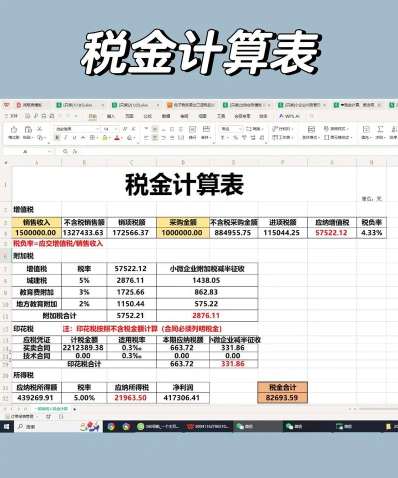Viewport: 398px width, 478px height.
Task: Click the save icon in quick access toolbar
Action: tap(28, 116)
